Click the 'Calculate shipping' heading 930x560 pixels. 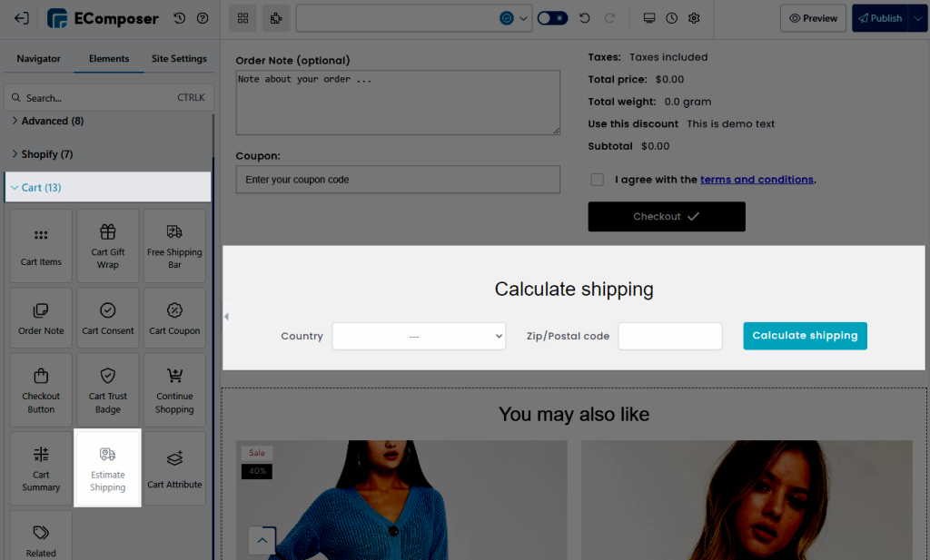pos(574,290)
